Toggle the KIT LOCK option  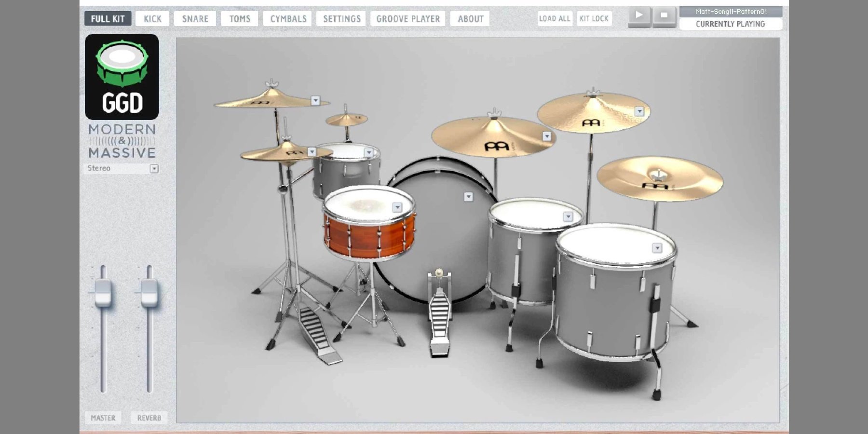point(594,19)
